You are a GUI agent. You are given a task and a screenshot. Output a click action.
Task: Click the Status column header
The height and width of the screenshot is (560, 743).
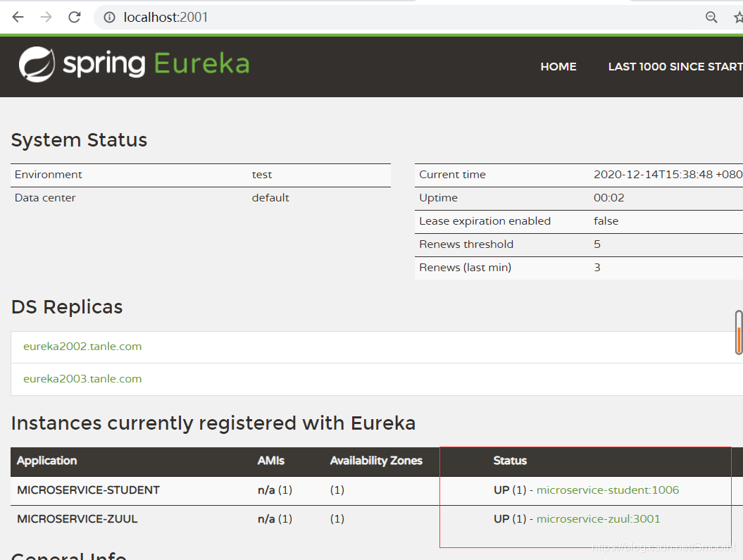click(510, 461)
